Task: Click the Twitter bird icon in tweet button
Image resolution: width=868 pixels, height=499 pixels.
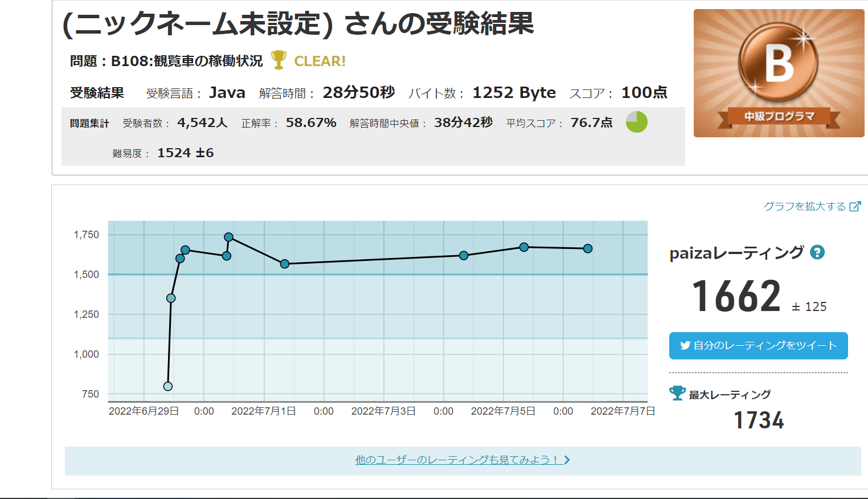Action: tap(685, 345)
